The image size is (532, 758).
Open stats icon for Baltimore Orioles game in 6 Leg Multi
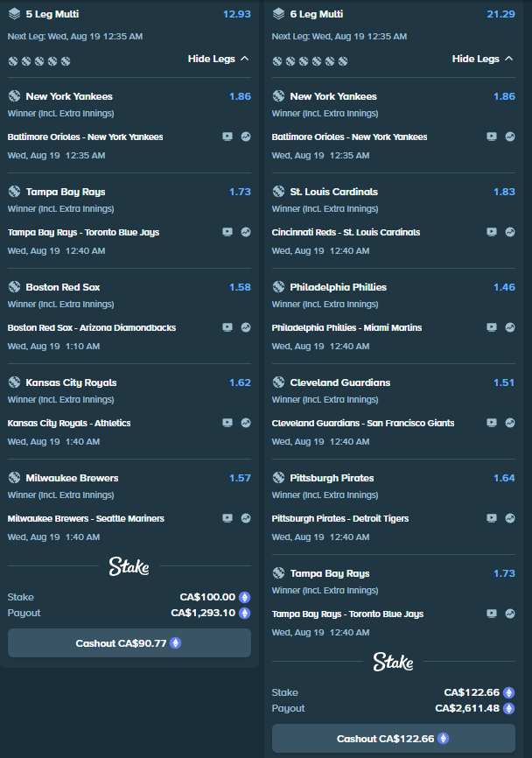[x=510, y=137]
